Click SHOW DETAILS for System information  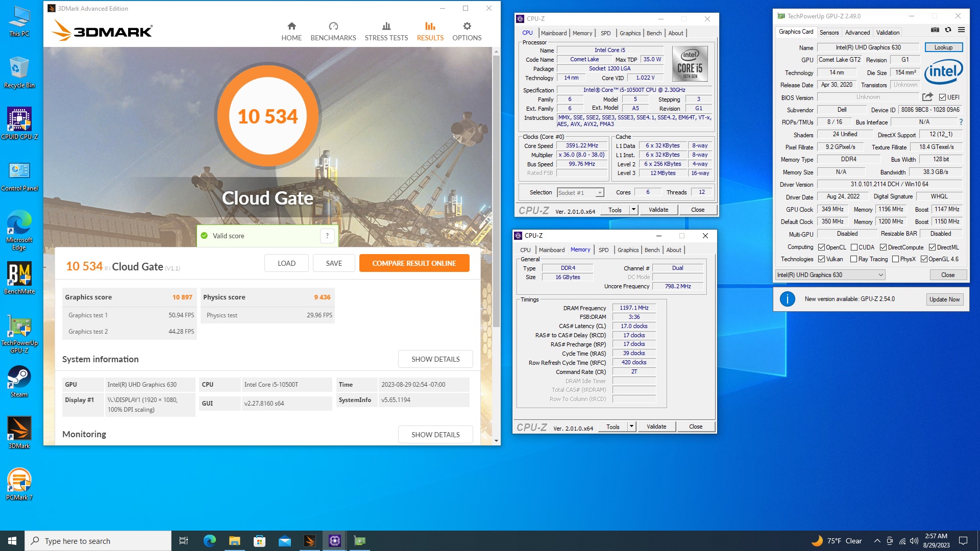pyautogui.click(x=435, y=359)
